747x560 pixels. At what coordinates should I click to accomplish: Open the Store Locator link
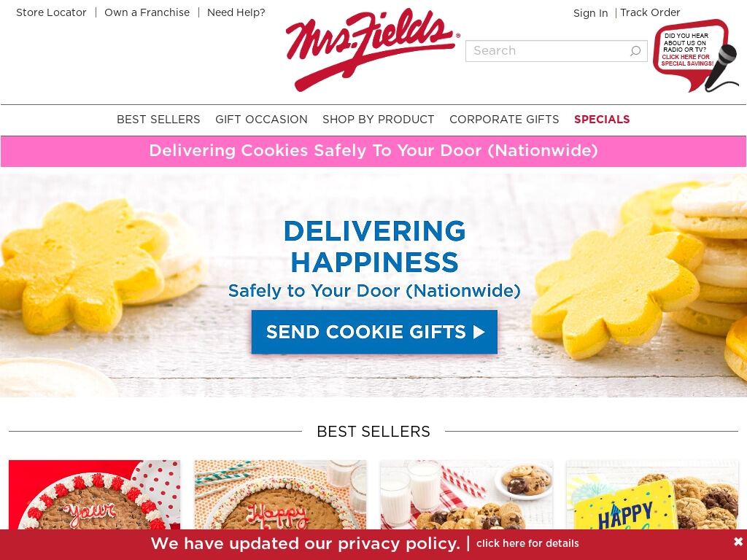tap(52, 12)
